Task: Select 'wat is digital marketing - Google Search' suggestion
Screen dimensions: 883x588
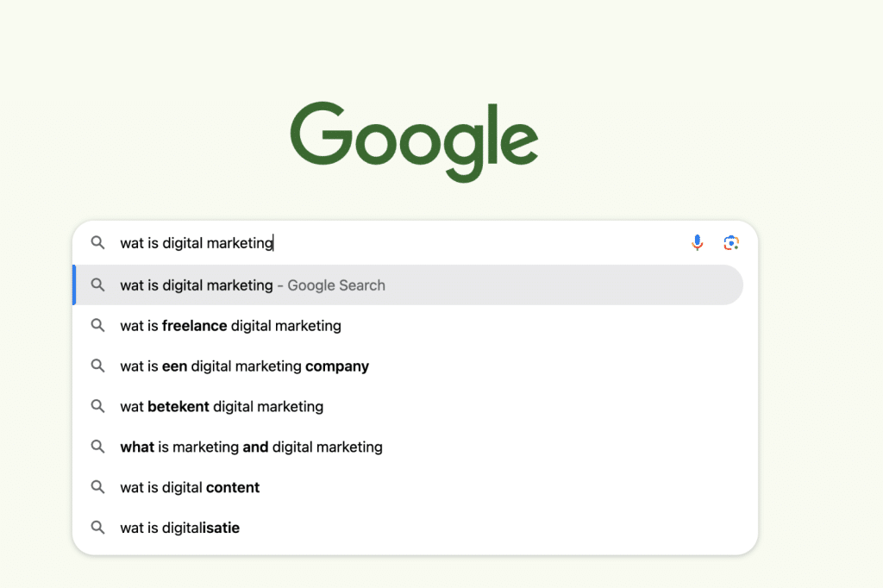Action: [x=197, y=285]
